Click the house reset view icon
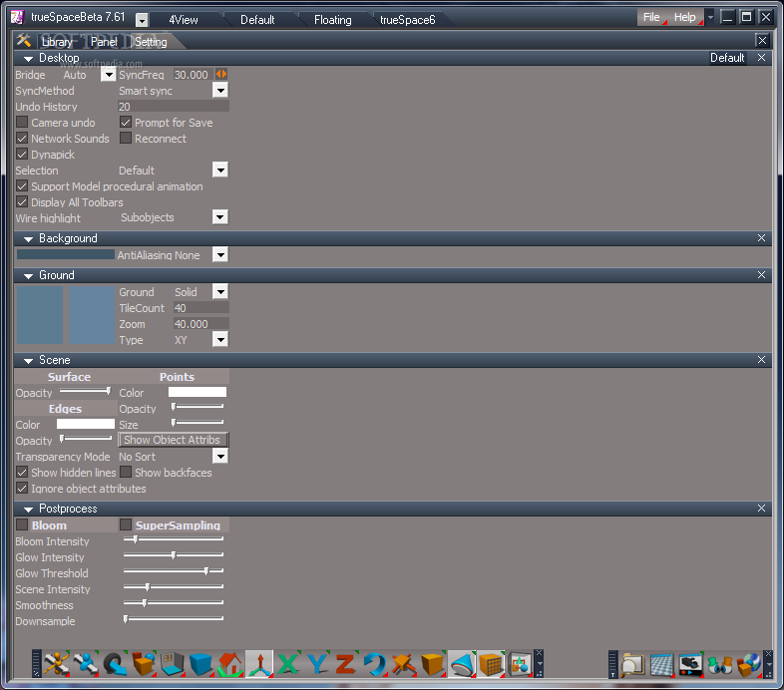The image size is (784, 690). tap(230, 664)
